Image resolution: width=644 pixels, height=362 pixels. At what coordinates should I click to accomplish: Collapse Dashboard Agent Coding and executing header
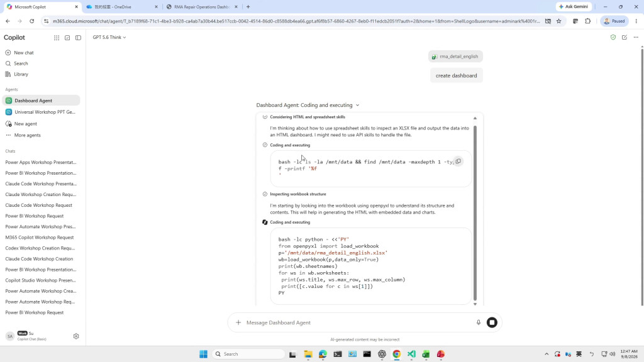[x=308, y=105]
